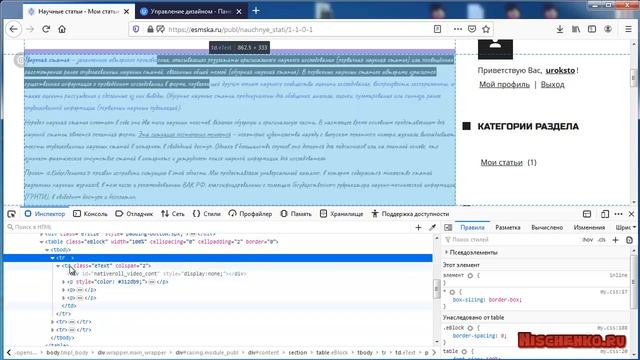Activate the element picker tool in DevTools
The image size is (640, 360).
(11, 214)
